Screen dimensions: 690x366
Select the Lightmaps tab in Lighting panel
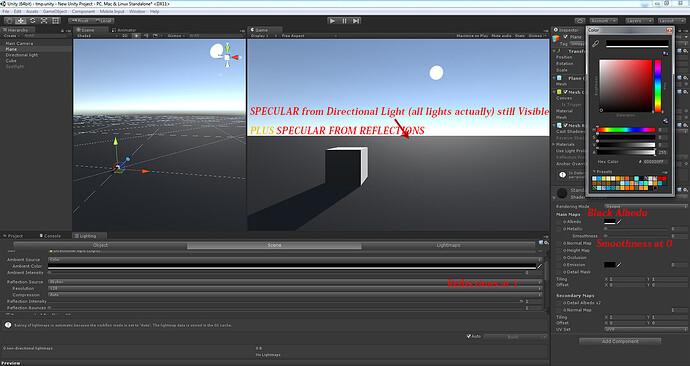pyautogui.click(x=448, y=245)
